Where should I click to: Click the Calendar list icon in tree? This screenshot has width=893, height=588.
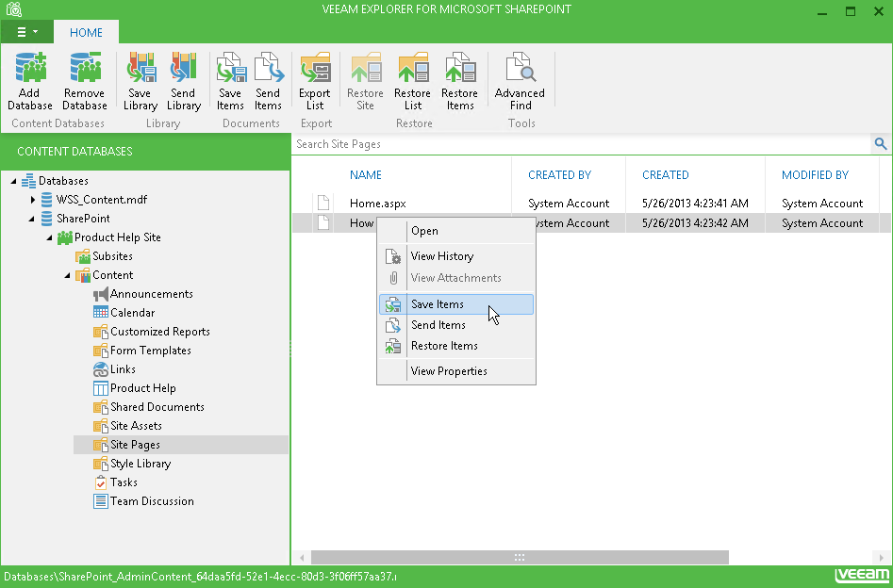pos(101,313)
